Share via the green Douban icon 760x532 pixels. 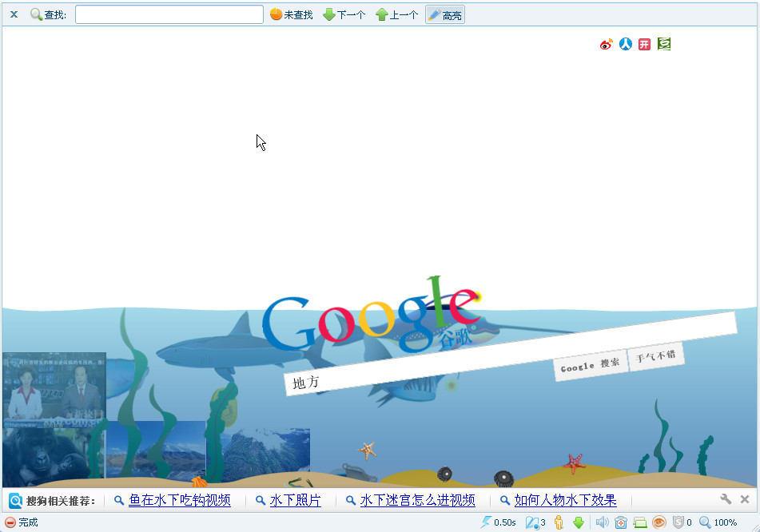664,44
